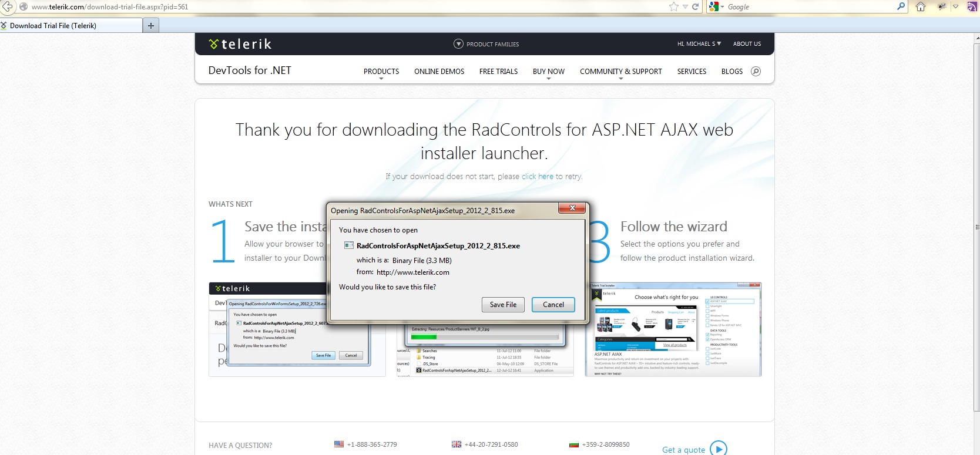Image resolution: width=980 pixels, height=455 pixels.
Task: Open a new tab with plus button
Action: click(151, 26)
